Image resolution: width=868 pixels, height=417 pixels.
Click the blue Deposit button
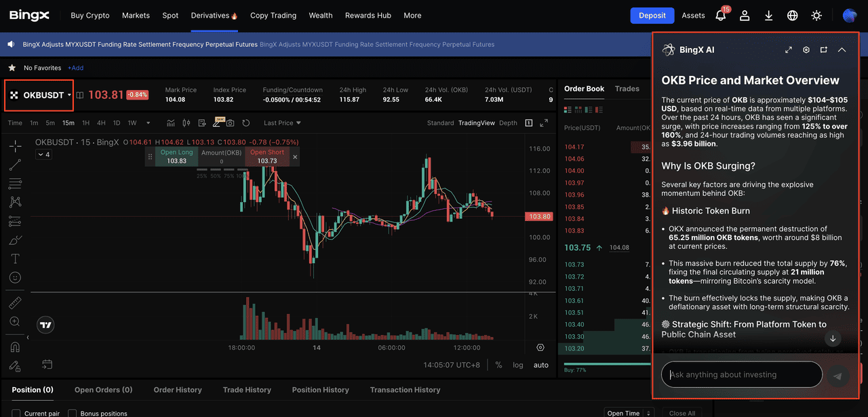pyautogui.click(x=652, y=16)
